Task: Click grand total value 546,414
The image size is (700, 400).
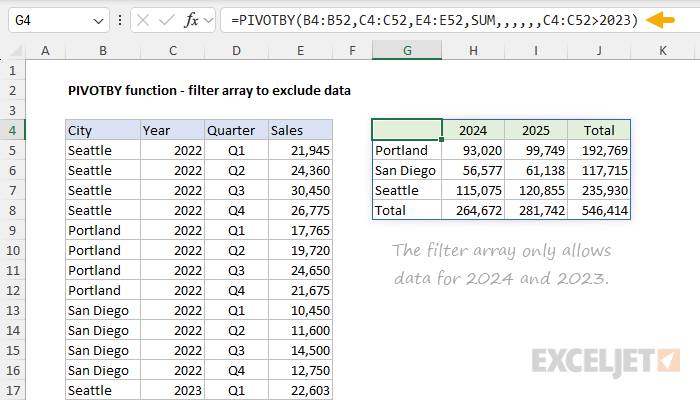Action: pyautogui.click(x=599, y=210)
